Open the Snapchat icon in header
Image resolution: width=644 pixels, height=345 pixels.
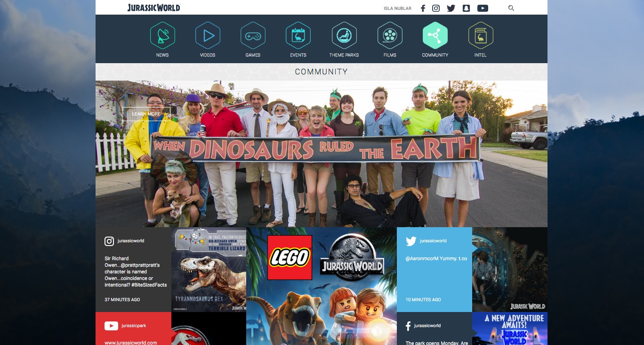click(466, 8)
